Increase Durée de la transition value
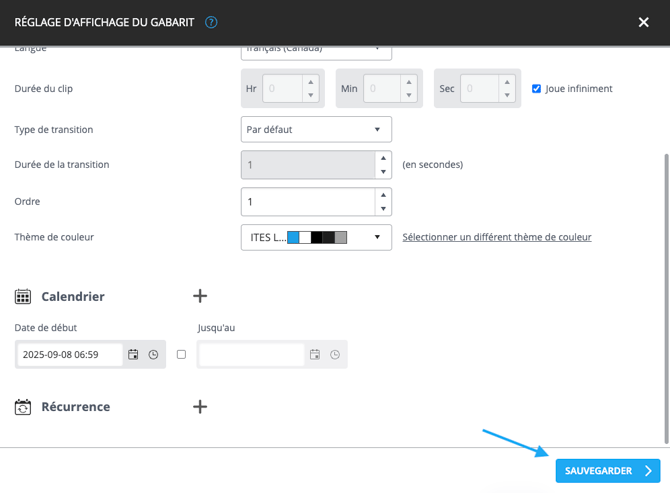The width and height of the screenshot is (670, 493). point(383,158)
